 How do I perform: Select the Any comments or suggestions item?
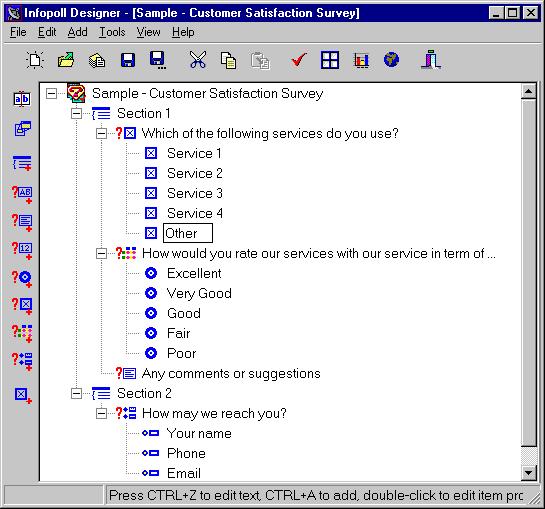[231, 374]
